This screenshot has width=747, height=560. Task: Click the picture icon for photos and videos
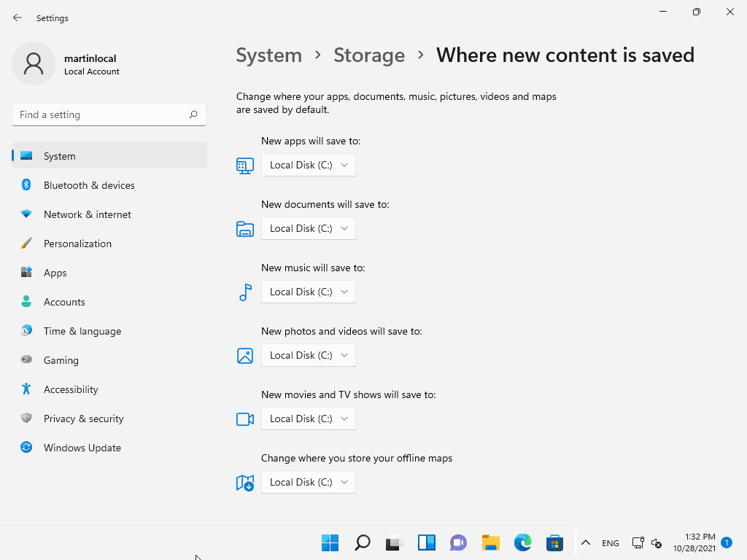pyautogui.click(x=245, y=355)
